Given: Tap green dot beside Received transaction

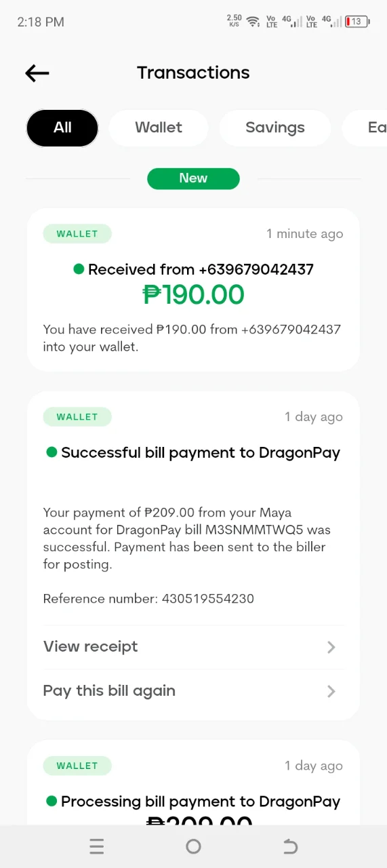Looking at the screenshot, I should coord(79,269).
